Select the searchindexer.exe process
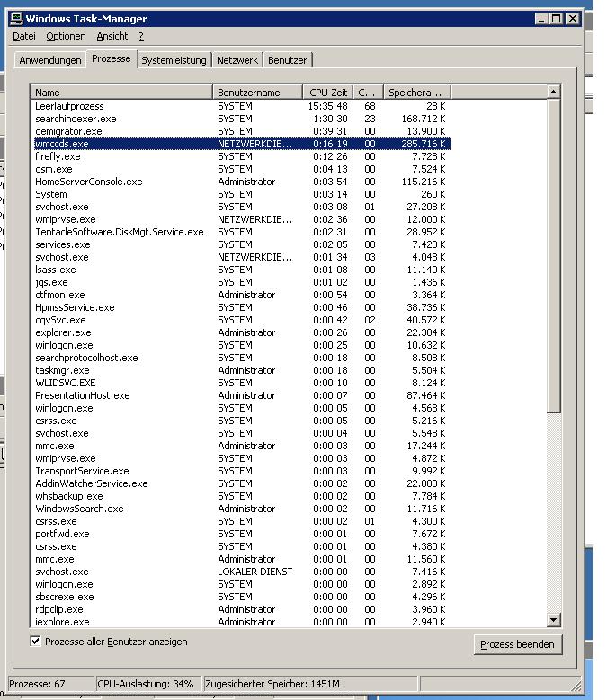 click(x=242, y=119)
